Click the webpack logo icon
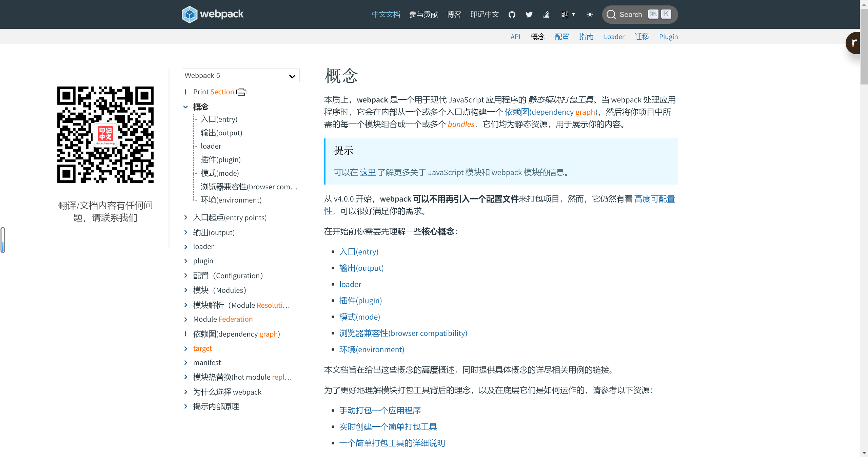868x457 pixels. tap(189, 14)
